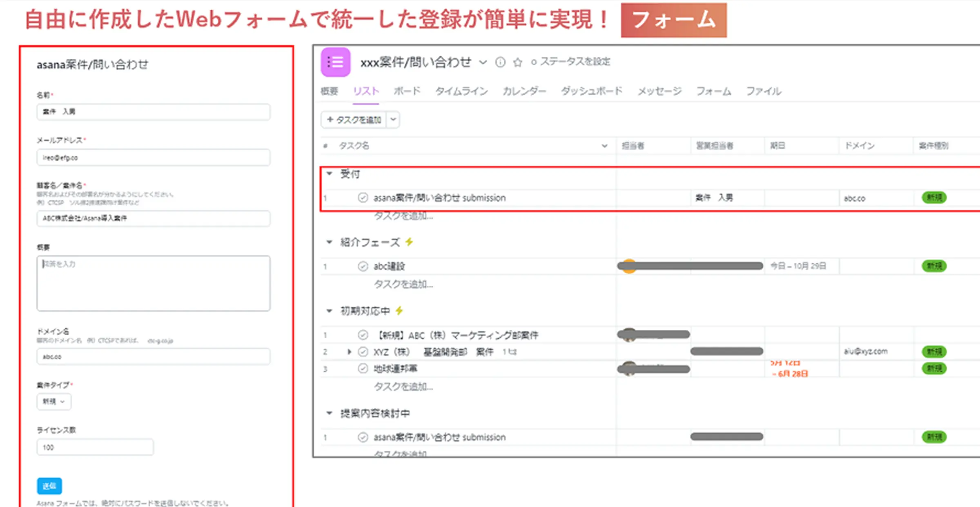Switch to the フォーム tab
The image size is (980, 507).
(x=713, y=91)
